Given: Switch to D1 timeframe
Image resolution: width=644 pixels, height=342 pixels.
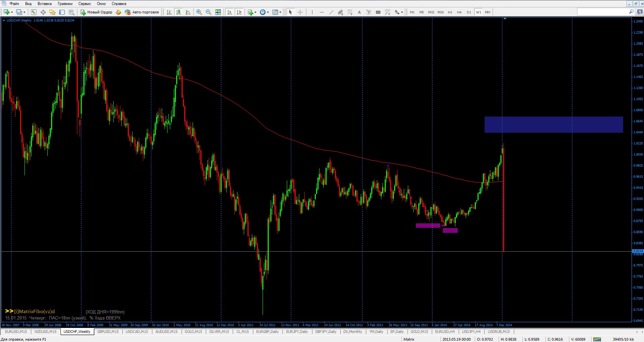Looking at the screenshot, I should tap(469, 12).
